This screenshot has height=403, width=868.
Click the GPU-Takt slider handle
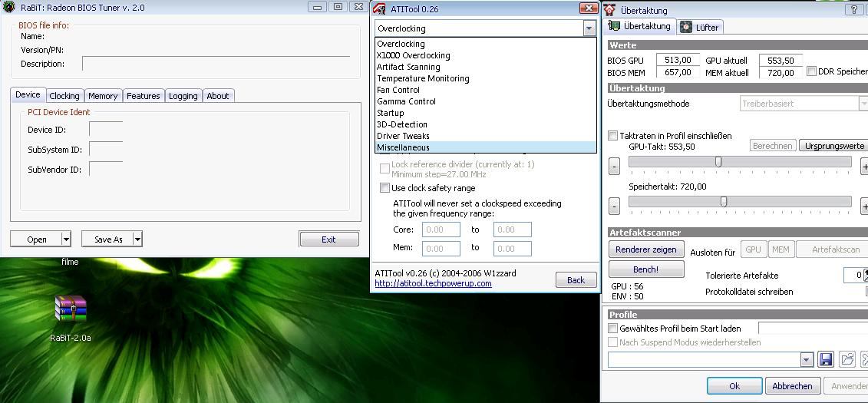718,161
